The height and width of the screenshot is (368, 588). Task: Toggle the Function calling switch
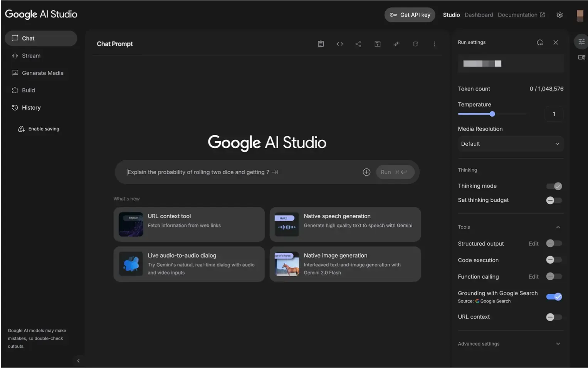tap(554, 276)
